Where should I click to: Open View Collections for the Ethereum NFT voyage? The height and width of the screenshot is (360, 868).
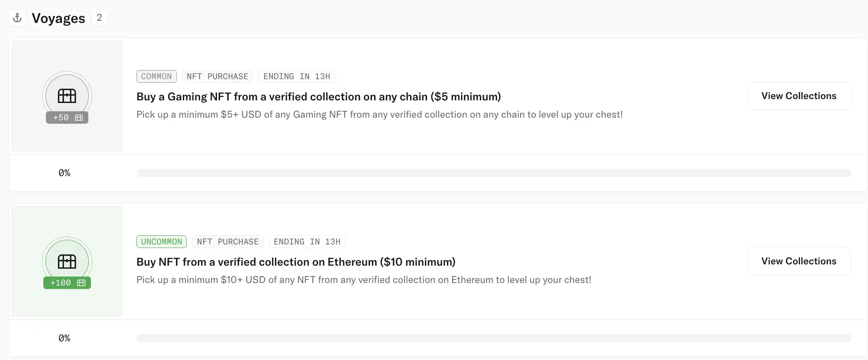click(x=799, y=261)
